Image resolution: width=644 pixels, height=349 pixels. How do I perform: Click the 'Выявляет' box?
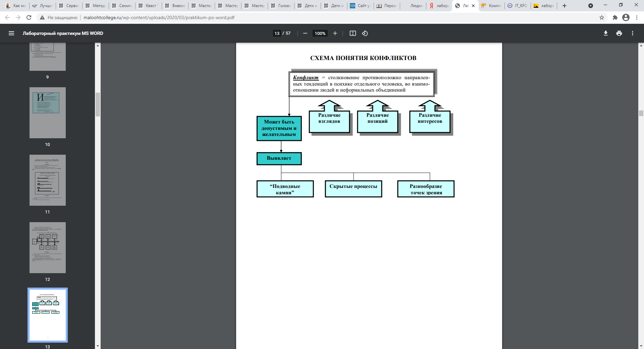pyautogui.click(x=279, y=158)
